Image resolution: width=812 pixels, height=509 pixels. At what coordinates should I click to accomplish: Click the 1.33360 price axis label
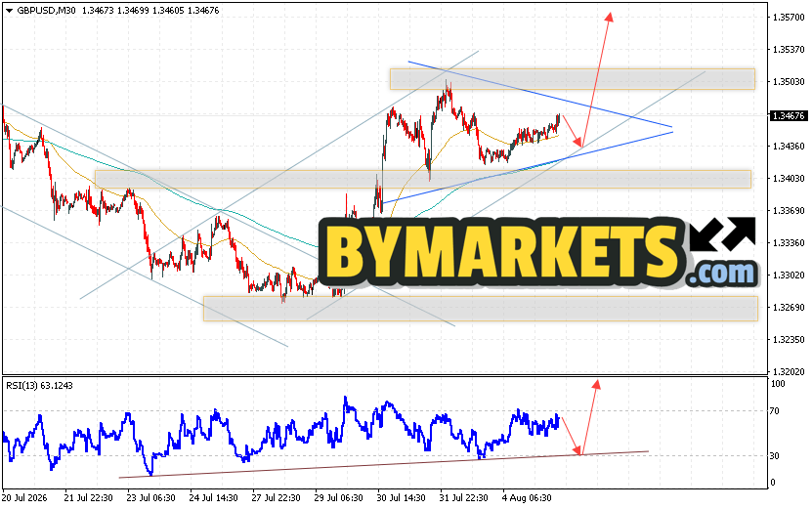(789, 243)
